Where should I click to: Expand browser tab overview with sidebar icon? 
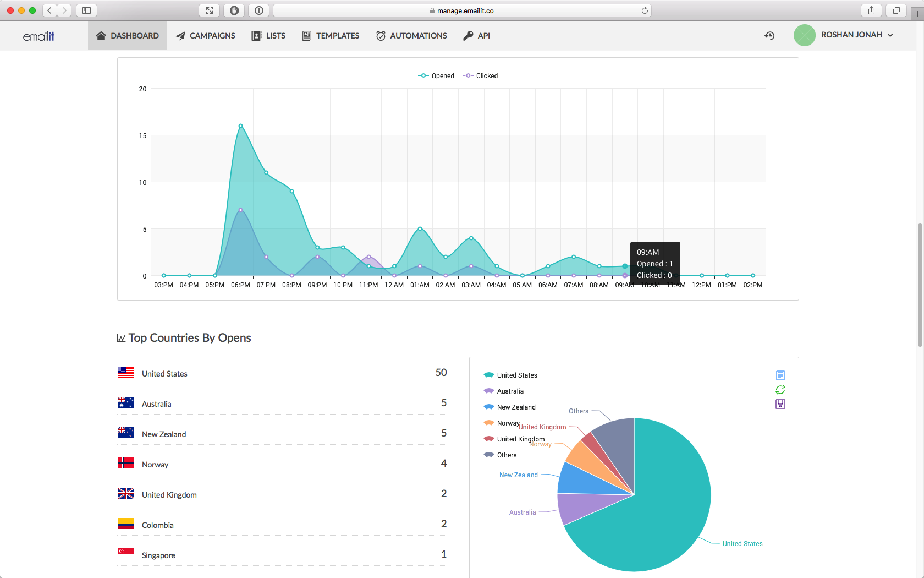[x=86, y=10]
